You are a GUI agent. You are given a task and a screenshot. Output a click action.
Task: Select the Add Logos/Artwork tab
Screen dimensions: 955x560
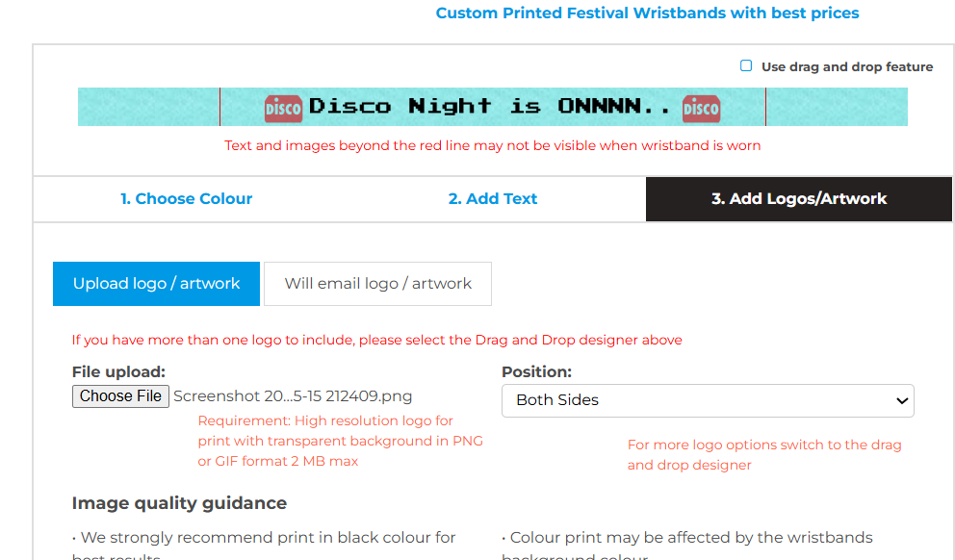pyautogui.click(x=799, y=199)
